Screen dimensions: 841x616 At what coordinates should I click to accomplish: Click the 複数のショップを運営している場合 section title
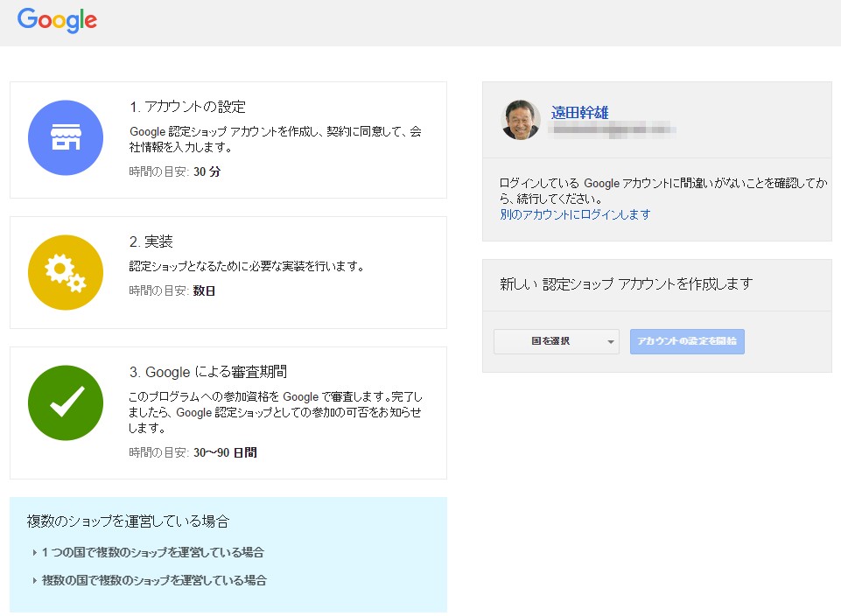tap(128, 521)
